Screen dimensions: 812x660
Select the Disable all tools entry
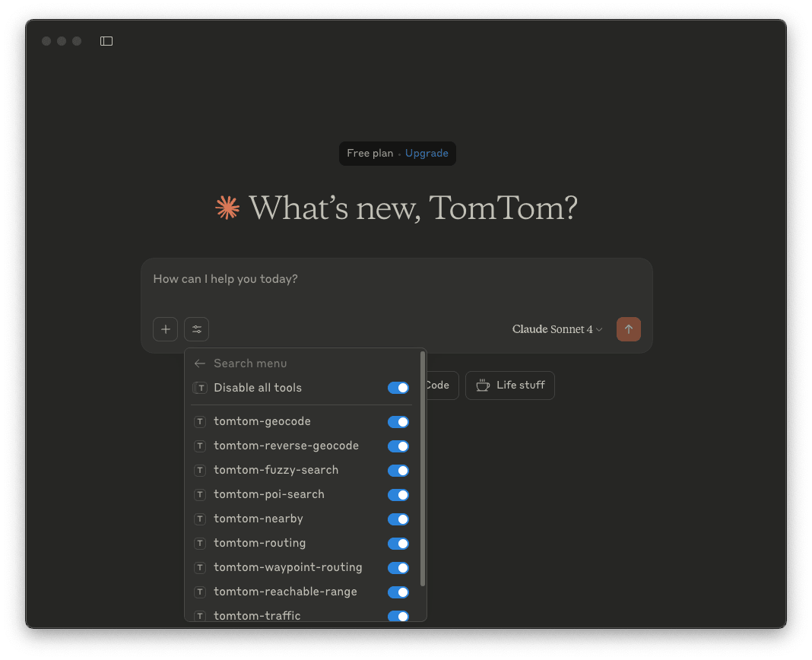(301, 388)
